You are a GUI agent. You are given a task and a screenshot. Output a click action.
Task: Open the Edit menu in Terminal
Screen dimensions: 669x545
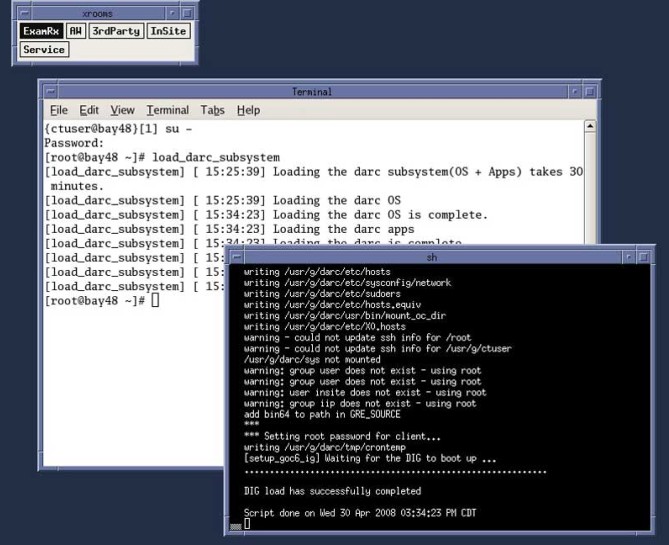coord(89,110)
